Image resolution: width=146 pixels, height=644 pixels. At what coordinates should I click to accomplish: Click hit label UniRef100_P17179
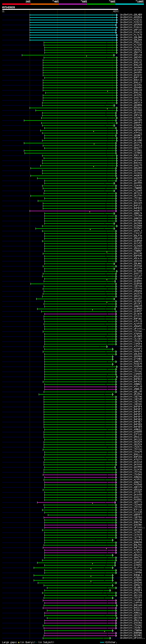(131, 35)
